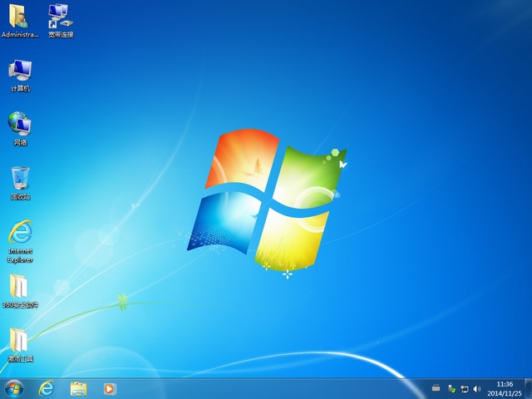This screenshot has width=532, height=399.
Task: Click the taskbar clock showing 11:36
Action: 505,388
